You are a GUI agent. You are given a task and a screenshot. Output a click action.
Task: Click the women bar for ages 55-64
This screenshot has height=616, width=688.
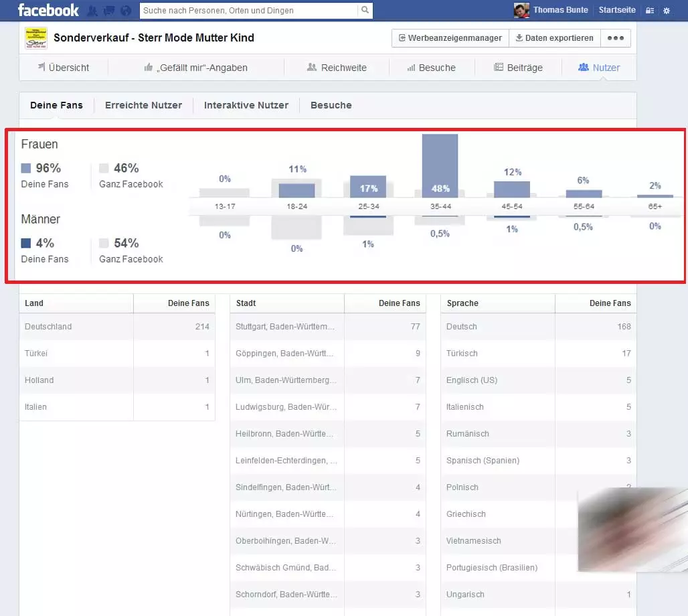584,194
